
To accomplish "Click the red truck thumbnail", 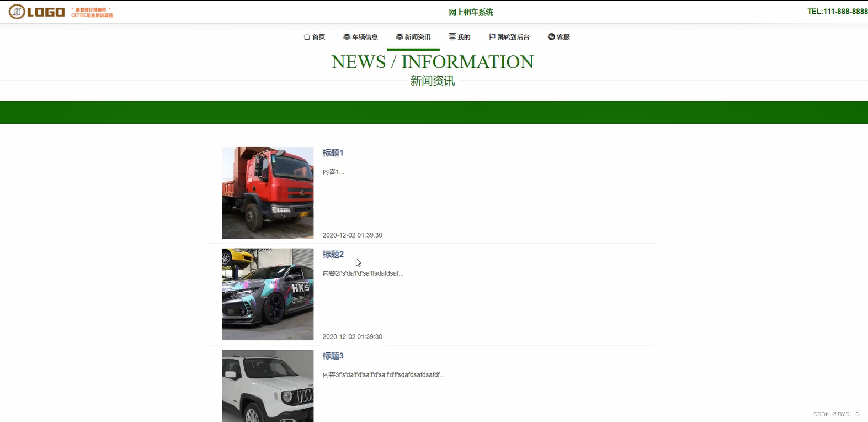I will (268, 193).
